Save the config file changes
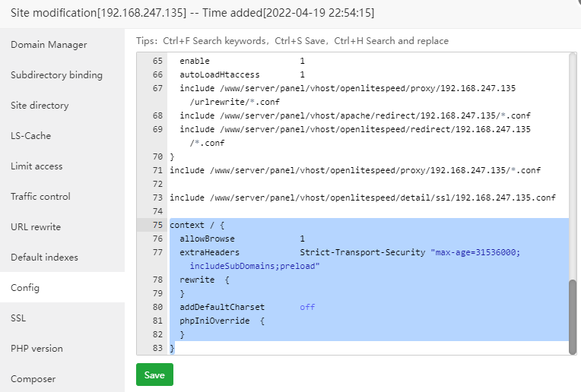The image size is (581, 392). pos(154,375)
